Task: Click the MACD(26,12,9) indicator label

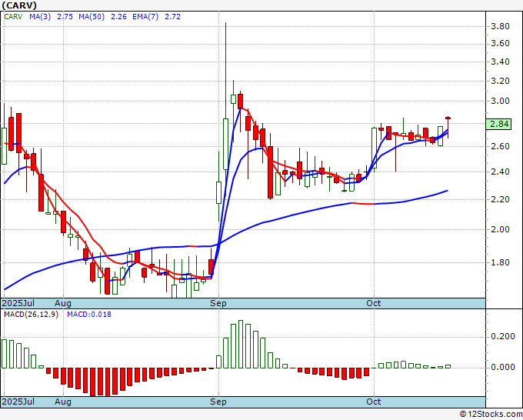Action: (31, 315)
